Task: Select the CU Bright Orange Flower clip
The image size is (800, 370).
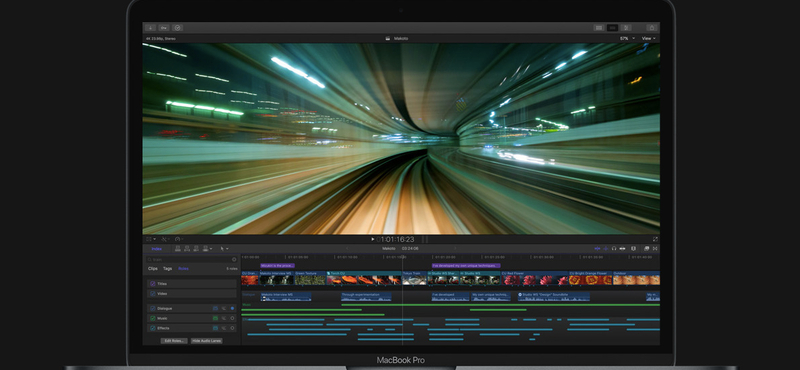Action: 590,278
